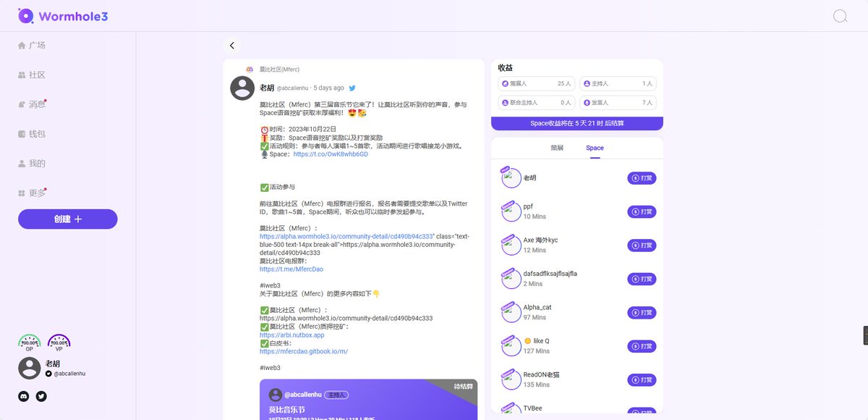Viewport: 868px width, 420px height.
Task: Open the search magnifier icon
Action: point(840,16)
